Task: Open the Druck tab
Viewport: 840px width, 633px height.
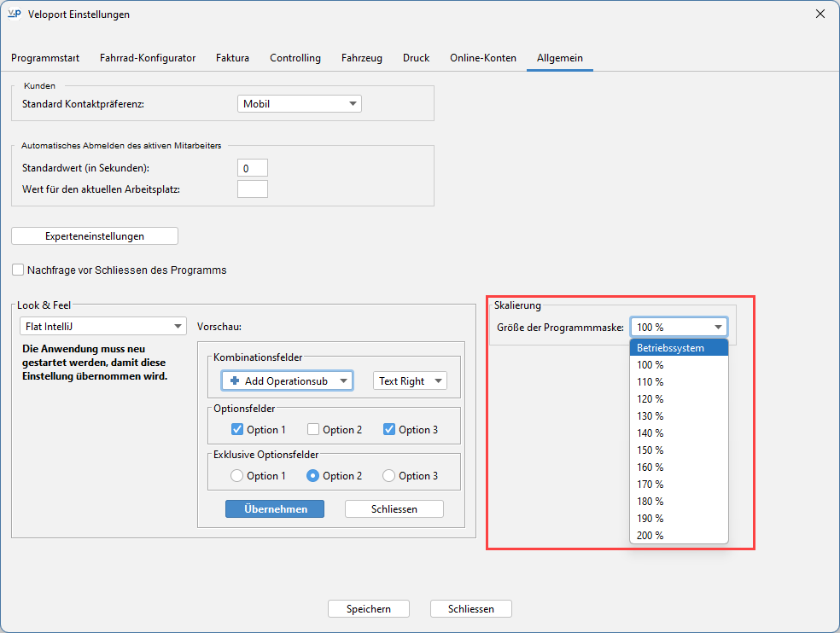Action: point(417,58)
